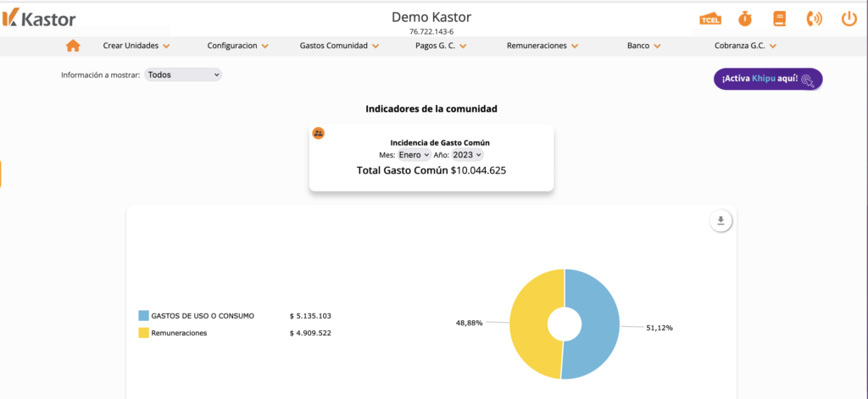Open the Año dropdown showing 2023
Viewport: 868px width, 399px height.
(x=467, y=155)
